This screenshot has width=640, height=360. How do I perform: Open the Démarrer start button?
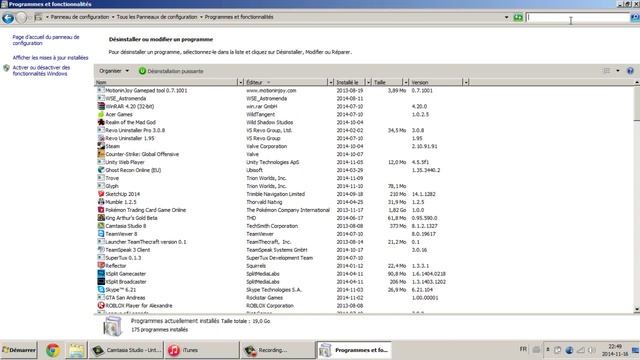19,350
